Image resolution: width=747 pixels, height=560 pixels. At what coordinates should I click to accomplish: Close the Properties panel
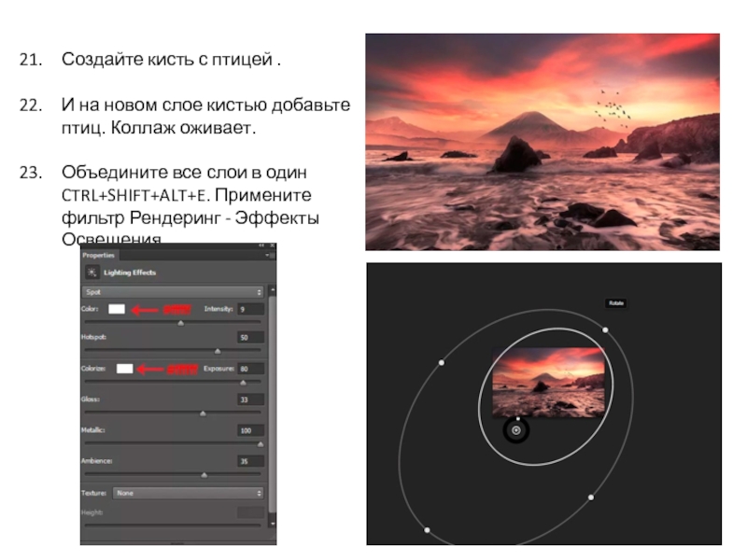(272, 245)
